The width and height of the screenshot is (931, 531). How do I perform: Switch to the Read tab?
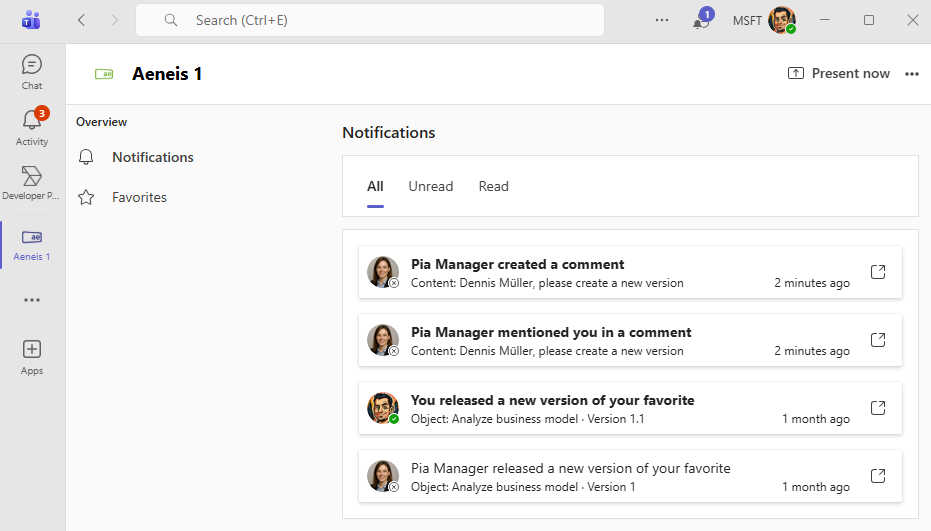pos(493,186)
